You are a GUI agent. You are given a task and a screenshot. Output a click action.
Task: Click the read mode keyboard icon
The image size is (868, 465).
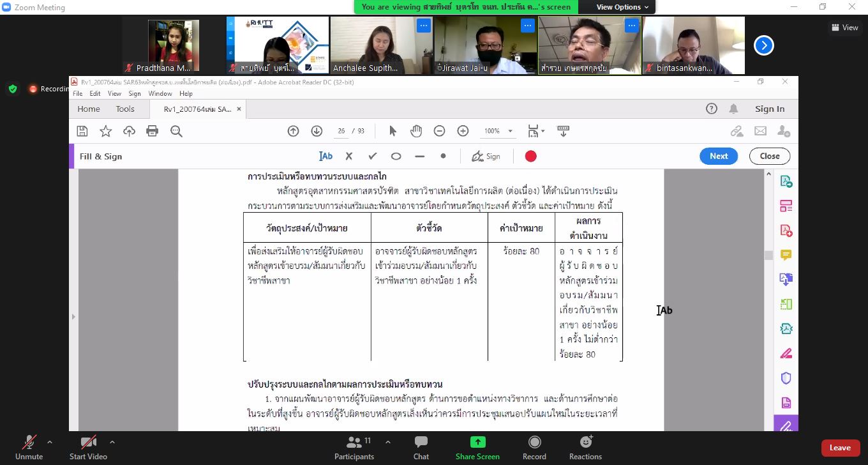(563, 131)
